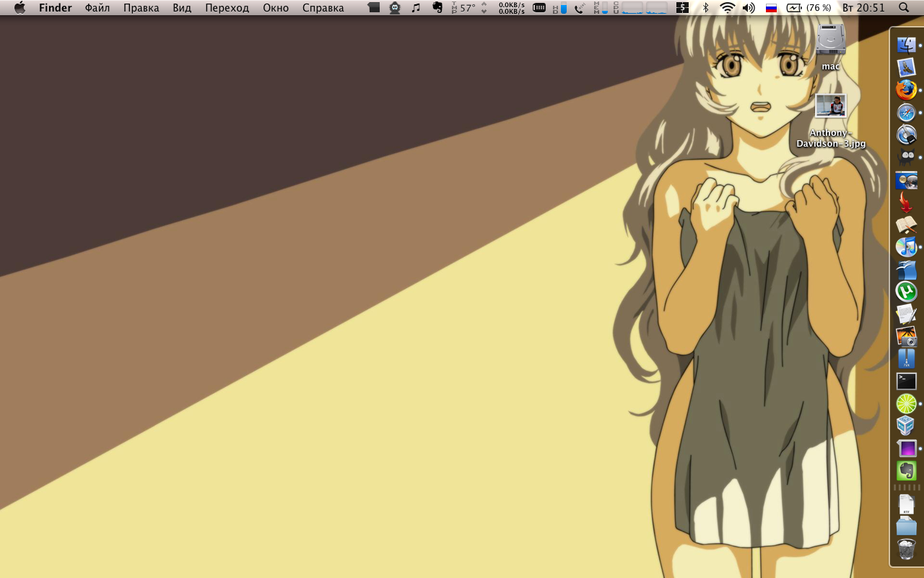Screen dimensions: 924x578
Task: Open the Справка menu
Action: click(323, 8)
